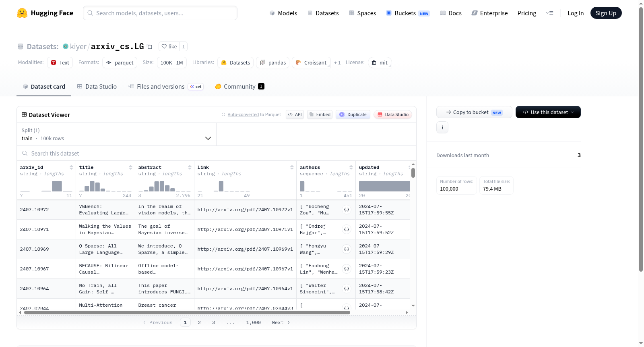Open the Pricing page

coord(527,13)
